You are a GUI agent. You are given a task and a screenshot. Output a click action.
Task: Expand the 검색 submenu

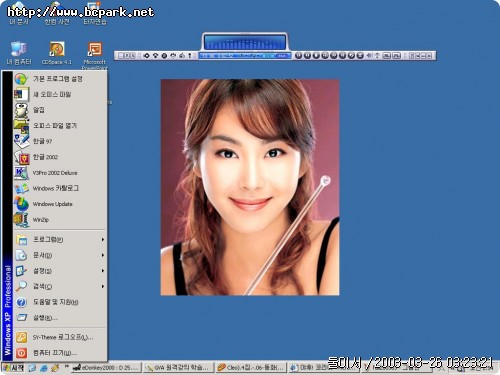click(x=60, y=286)
